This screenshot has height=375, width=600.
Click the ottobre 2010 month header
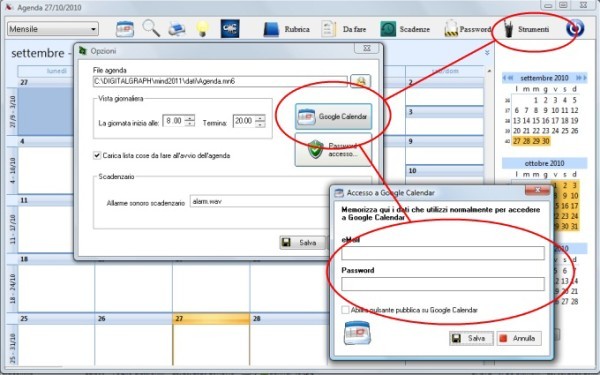pos(544,163)
